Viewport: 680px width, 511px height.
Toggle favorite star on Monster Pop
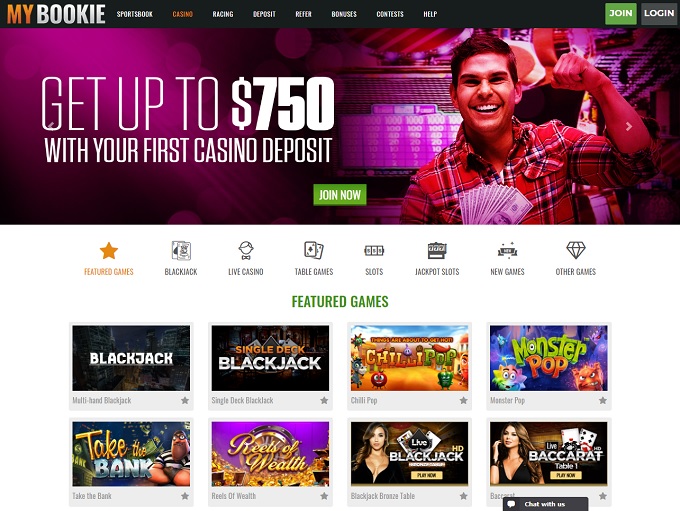[603, 400]
